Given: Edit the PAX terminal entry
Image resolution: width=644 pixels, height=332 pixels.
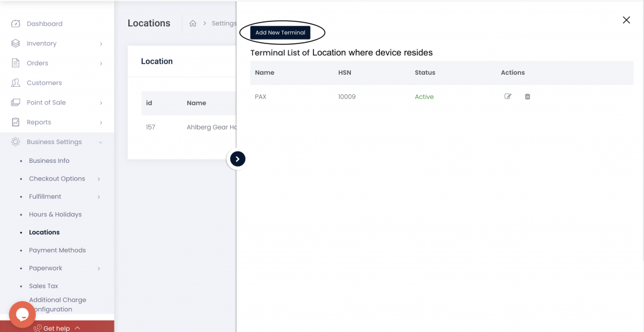Looking at the screenshot, I should click(508, 97).
